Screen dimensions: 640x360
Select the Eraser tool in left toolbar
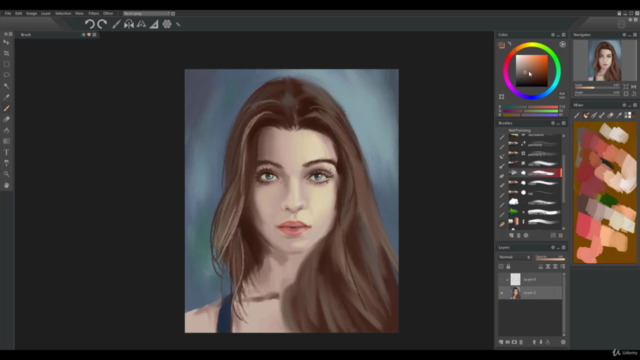coord(7,119)
